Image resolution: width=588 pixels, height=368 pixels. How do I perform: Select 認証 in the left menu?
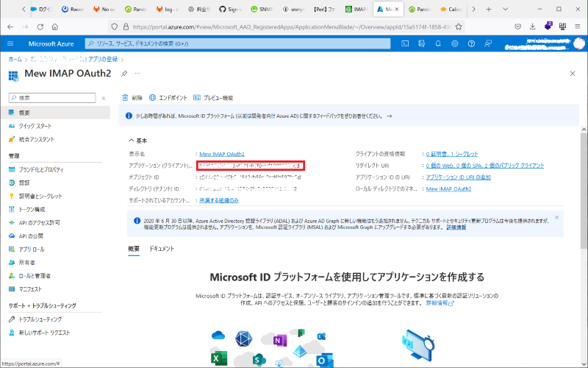point(24,183)
